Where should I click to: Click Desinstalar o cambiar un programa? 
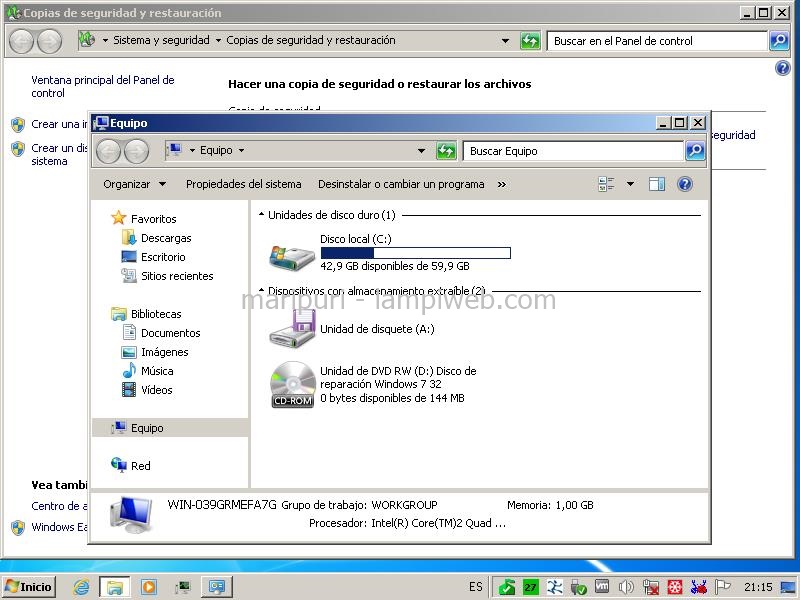401,184
